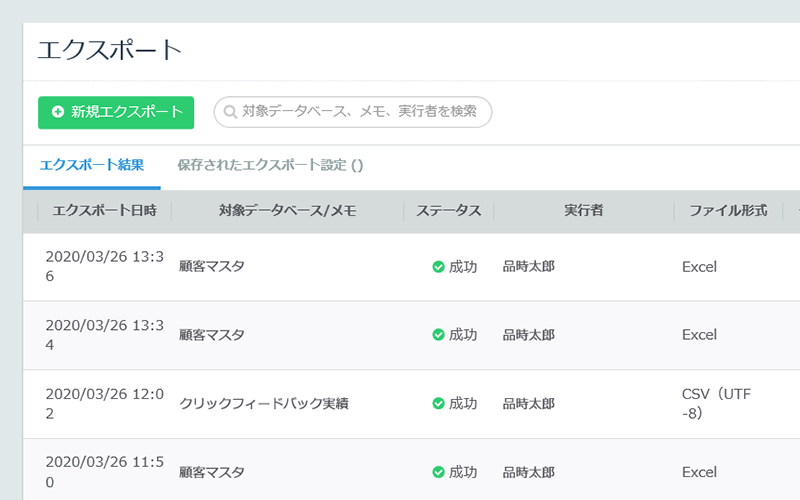This screenshot has width=800, height=500.
Task: Click ファイル形式 column header
Action: [728, 211]
